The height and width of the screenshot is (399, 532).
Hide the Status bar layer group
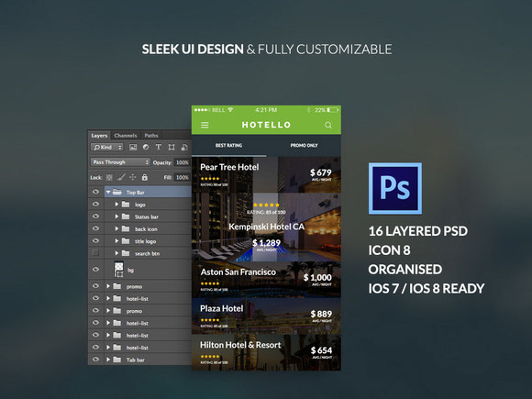[95, 216]
